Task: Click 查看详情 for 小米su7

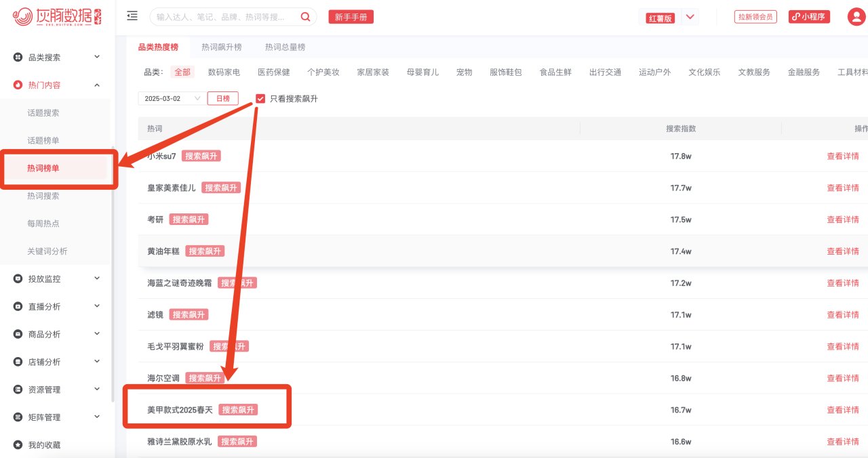Action: [x=842, y=157]
